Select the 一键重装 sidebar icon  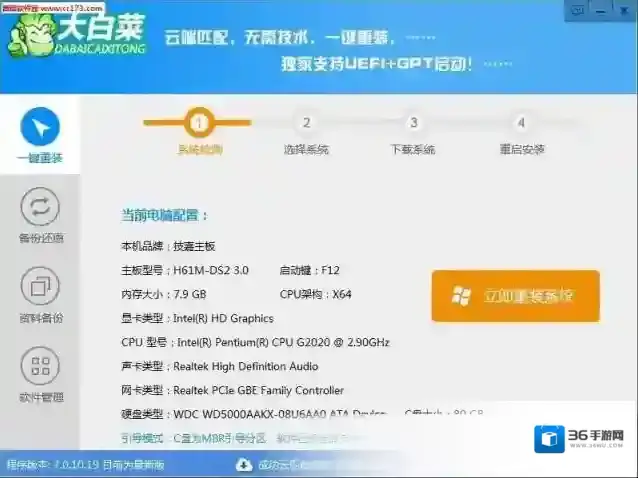40,127
